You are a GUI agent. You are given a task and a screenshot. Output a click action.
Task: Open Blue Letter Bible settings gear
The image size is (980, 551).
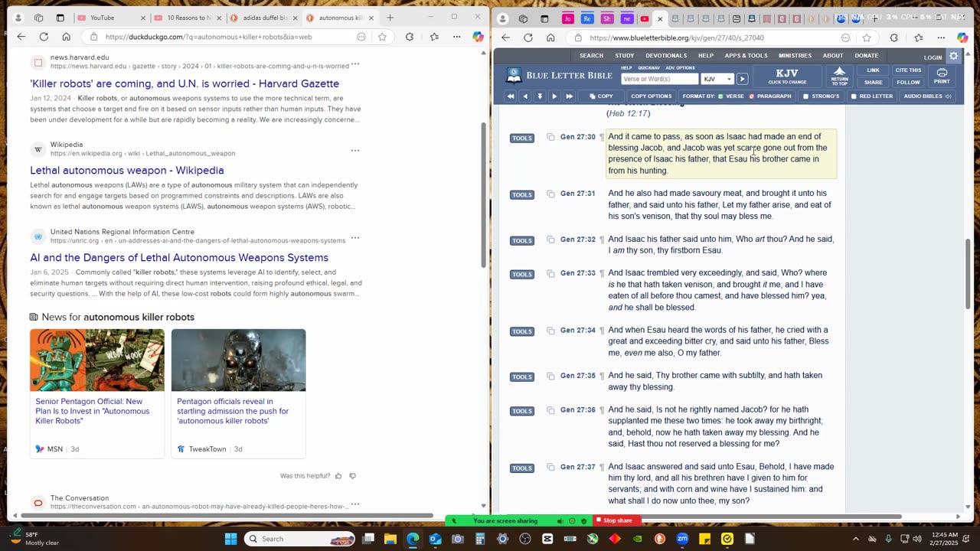[953, 57]
